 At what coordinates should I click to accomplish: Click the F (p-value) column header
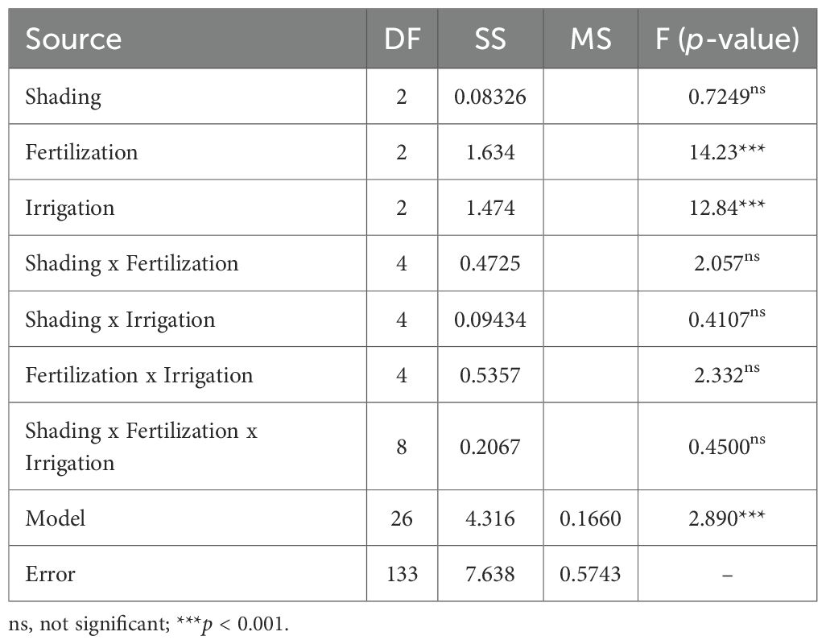point(727,39)
